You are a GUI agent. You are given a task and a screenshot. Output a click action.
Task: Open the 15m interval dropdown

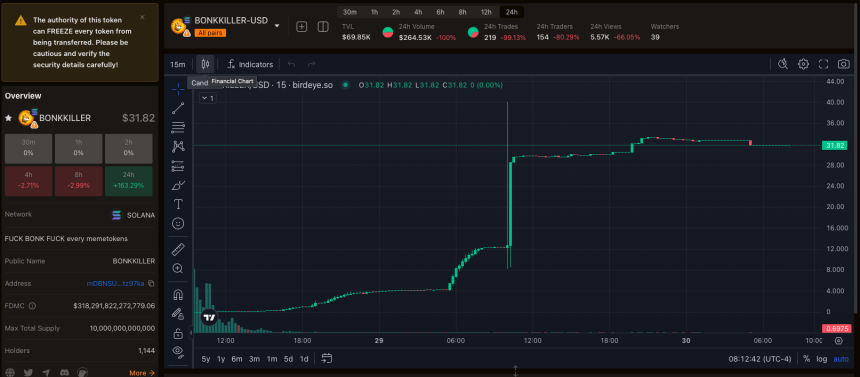point(177,64)
